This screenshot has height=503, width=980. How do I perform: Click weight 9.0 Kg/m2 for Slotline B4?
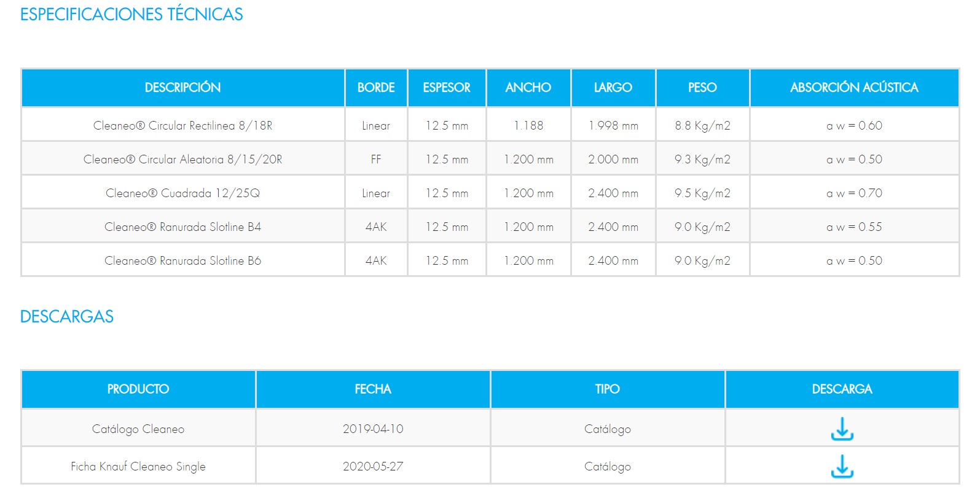pos(702,227)
